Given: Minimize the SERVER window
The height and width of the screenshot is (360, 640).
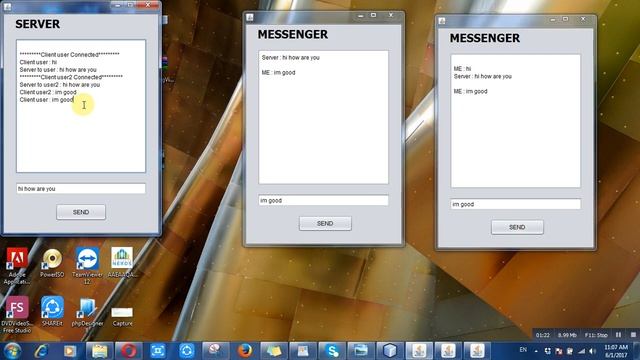Looking at the screenshot, I should point(118,5).
